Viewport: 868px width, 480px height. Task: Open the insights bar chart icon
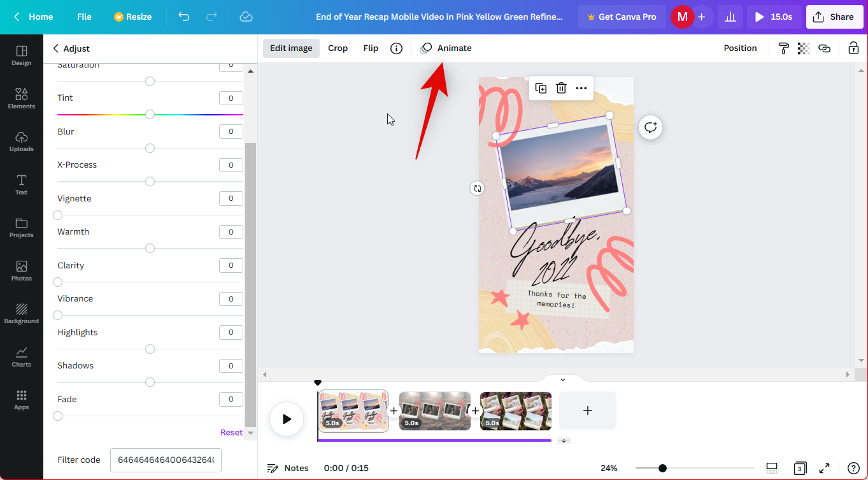click(x=730, y=17)
